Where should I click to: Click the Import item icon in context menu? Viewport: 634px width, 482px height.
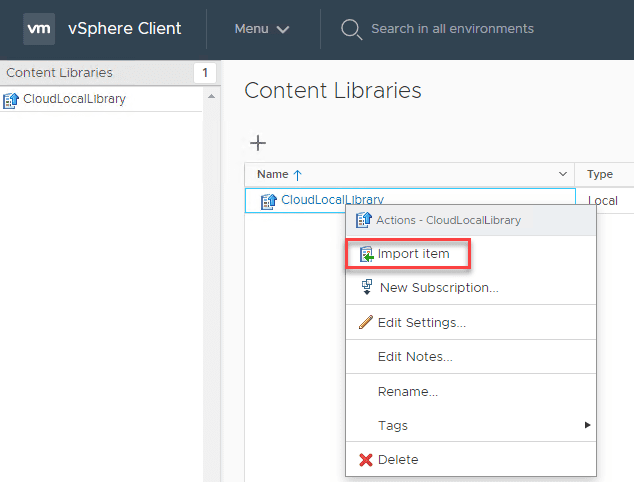click(366, 254)
